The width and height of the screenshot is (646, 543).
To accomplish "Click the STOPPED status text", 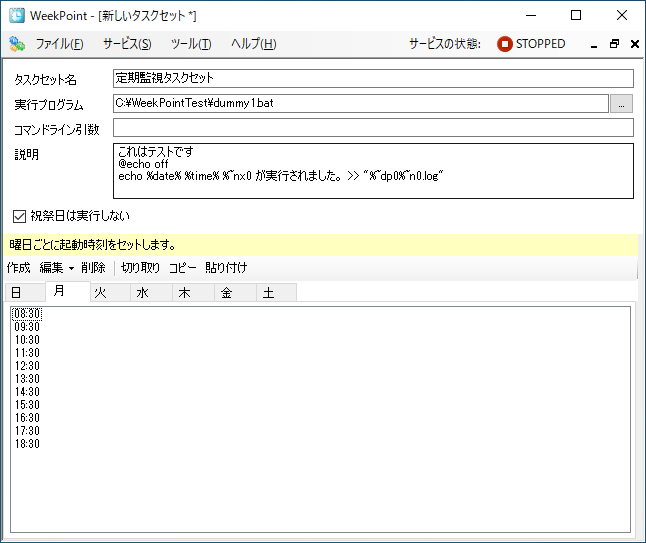I will click(541, 44).
